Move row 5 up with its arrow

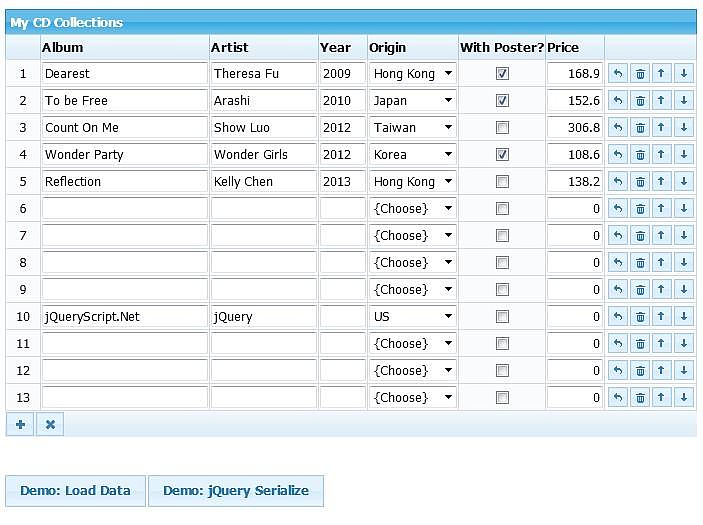[662, 181]
